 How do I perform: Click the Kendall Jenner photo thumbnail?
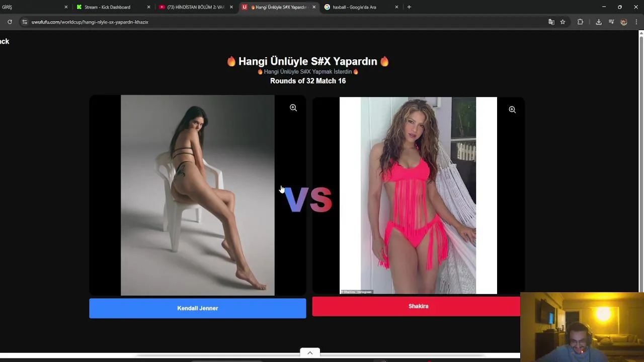(198, 195)
